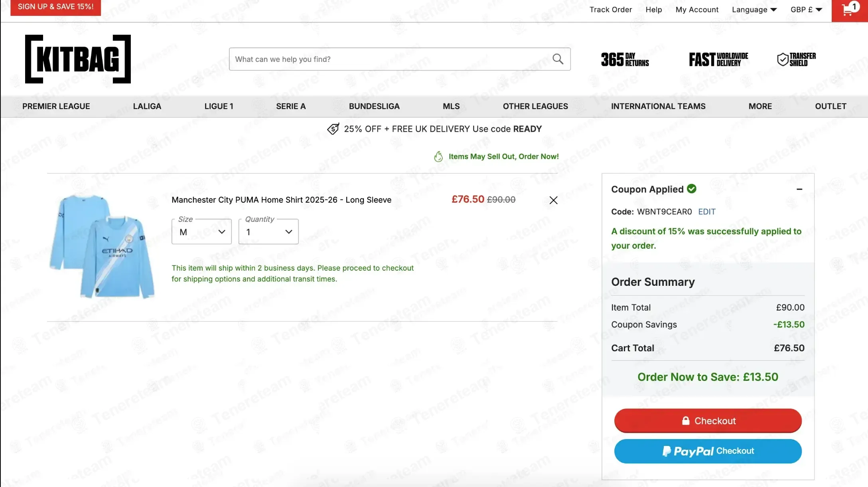
Task: Click the £76.50 discounted item price
Action: click(468, 199)
